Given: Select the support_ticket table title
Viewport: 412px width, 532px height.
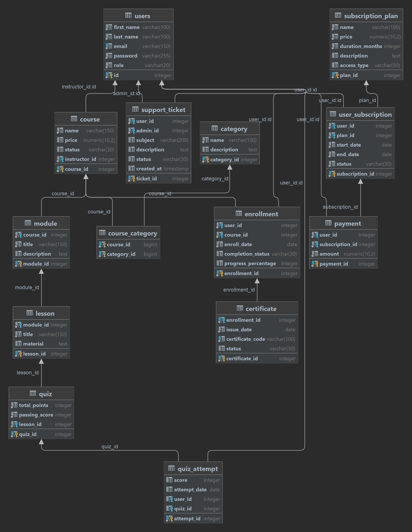Looking at the screenshot, I should point(163,110).
